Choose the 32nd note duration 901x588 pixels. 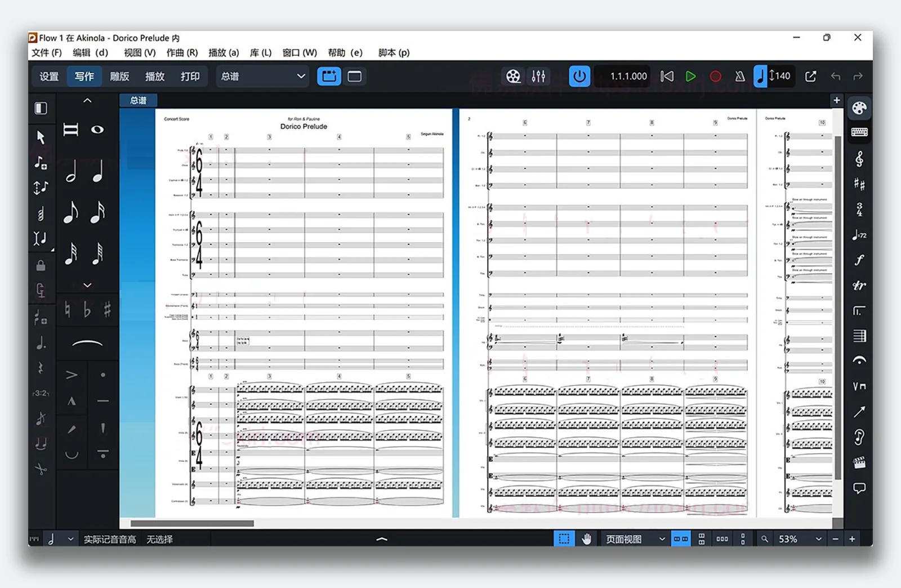tap(71, 253)
